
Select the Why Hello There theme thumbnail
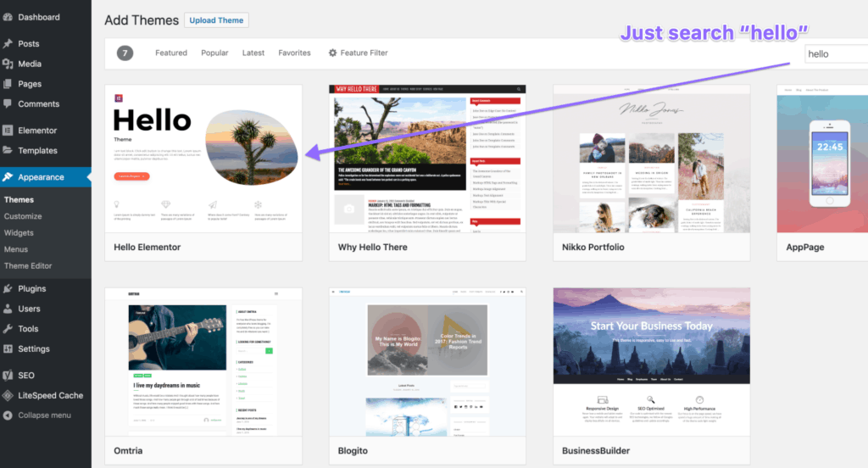(x=427, y=159)
